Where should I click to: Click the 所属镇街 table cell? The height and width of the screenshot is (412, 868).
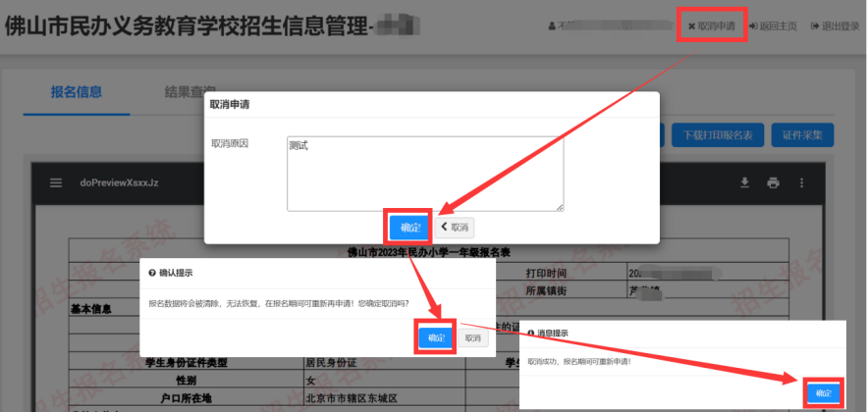coord(545,291)
